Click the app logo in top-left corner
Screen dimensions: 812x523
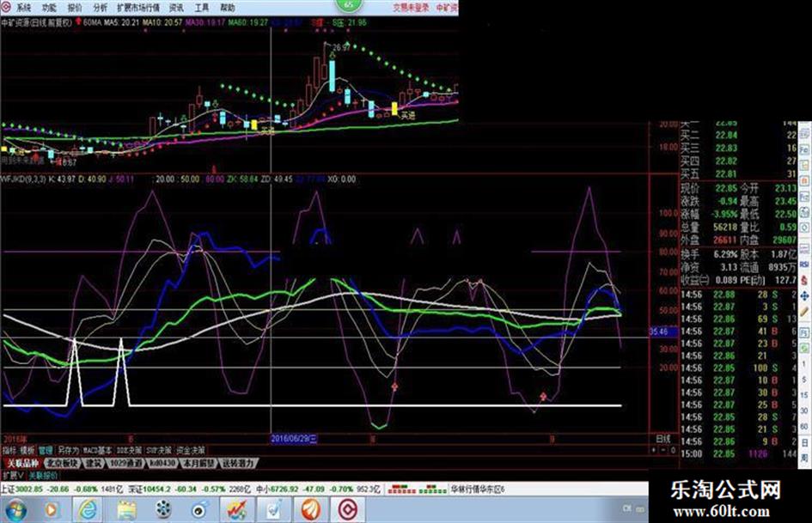click(x=7, y=6)
